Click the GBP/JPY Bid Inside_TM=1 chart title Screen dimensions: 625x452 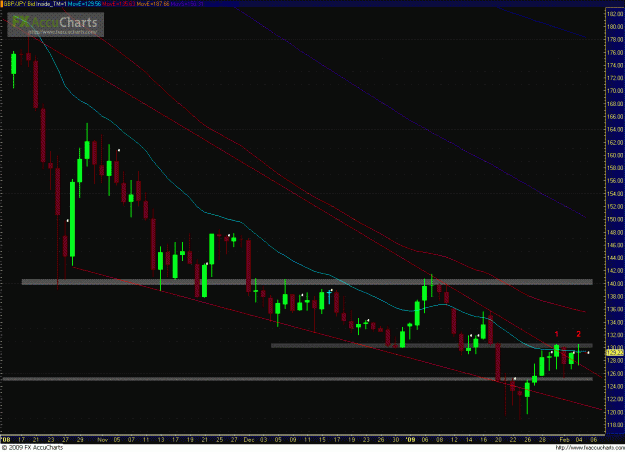(35, 4)
